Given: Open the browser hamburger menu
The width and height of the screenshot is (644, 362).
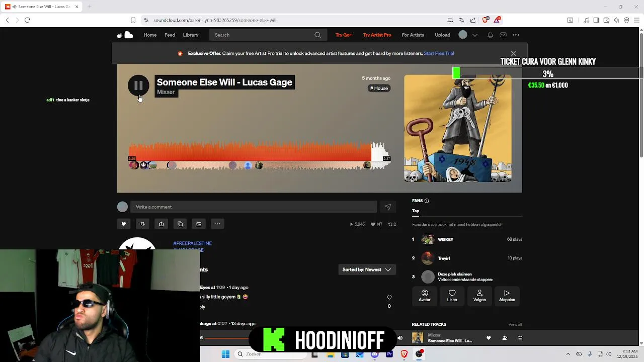Looking at the screenshot, I should point(637,20).
